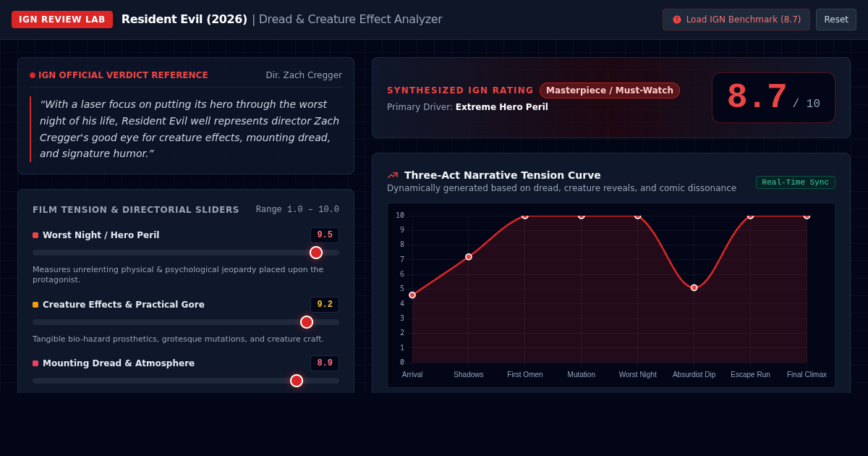Click the Escape Run axis label

(750, 375)
